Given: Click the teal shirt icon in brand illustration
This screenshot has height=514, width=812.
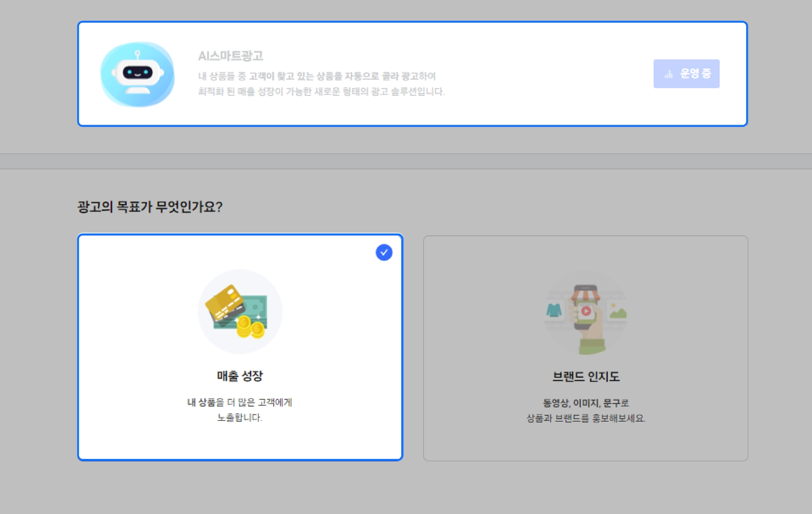Looking at the screenshot, I should click(x=554, y=310).
